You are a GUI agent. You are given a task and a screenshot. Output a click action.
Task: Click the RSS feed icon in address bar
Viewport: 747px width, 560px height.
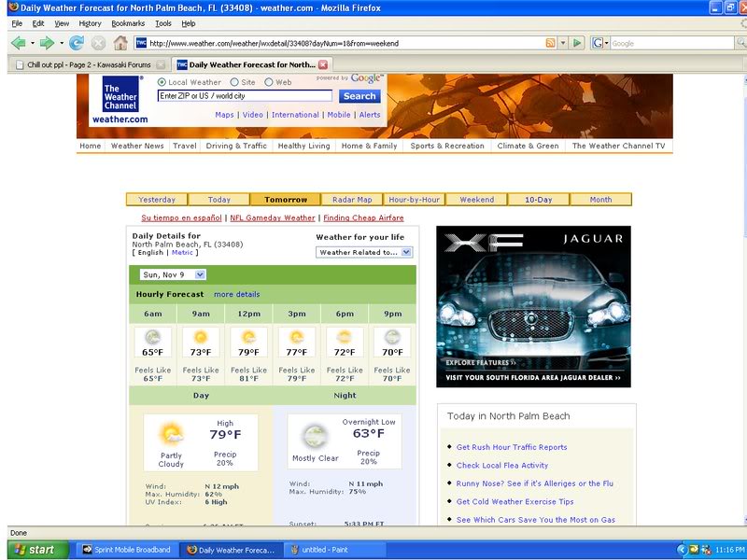coord(550,43)
